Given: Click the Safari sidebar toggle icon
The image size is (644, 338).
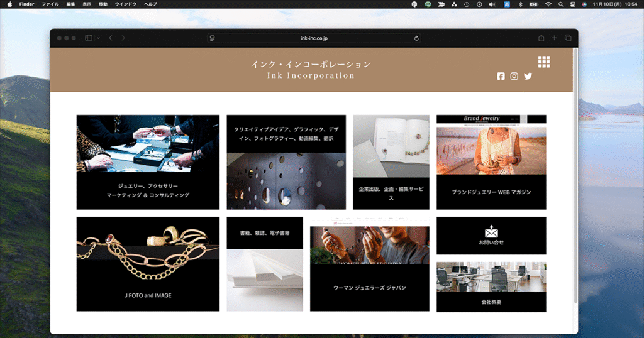Looking at the screenshot, I should (88, 38).
